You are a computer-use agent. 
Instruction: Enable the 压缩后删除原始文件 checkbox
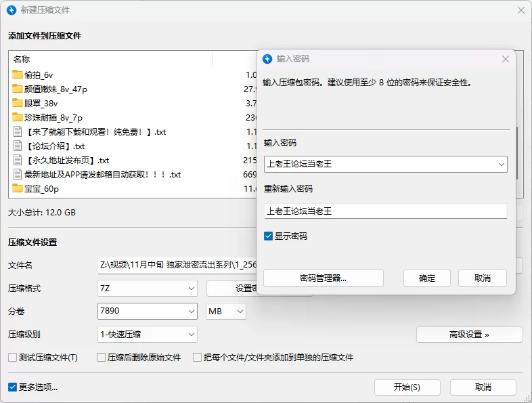pos(102,357)
